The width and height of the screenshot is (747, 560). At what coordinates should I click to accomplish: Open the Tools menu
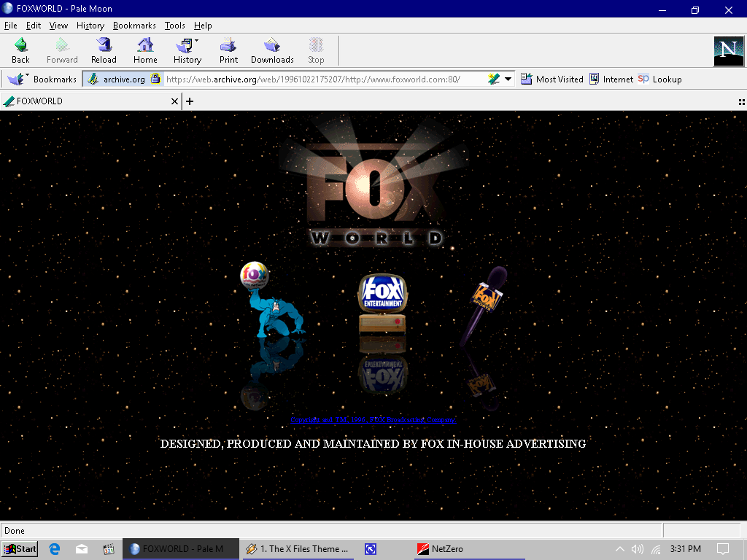click(175, 26)
